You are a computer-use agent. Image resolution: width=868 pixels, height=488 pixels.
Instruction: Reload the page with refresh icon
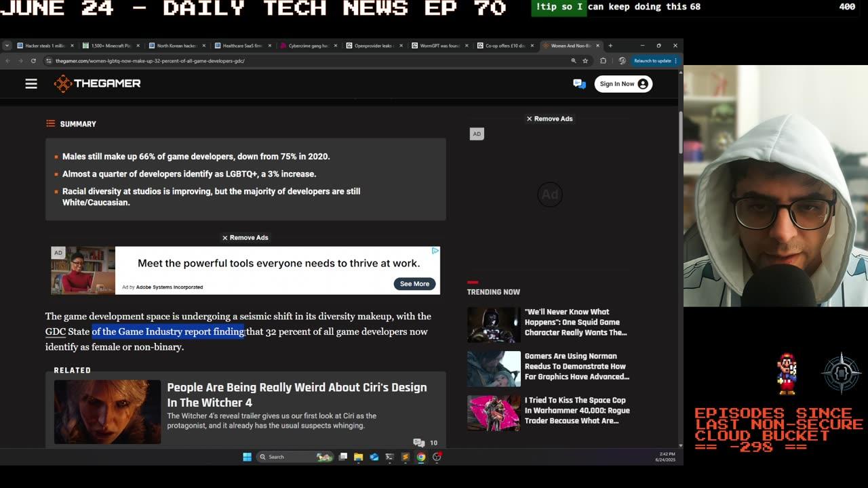pos(33,60)
